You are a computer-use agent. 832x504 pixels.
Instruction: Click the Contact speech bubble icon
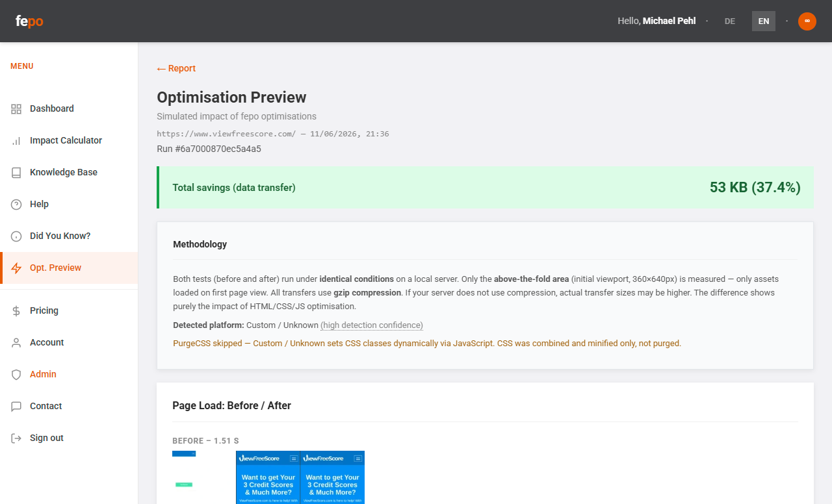point(16,406)
